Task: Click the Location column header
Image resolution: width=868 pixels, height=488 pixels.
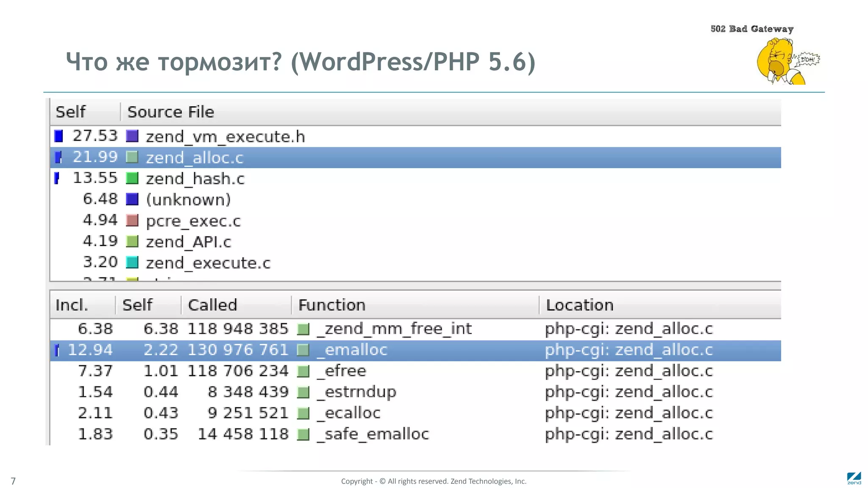Action: (x=660, y=305)
